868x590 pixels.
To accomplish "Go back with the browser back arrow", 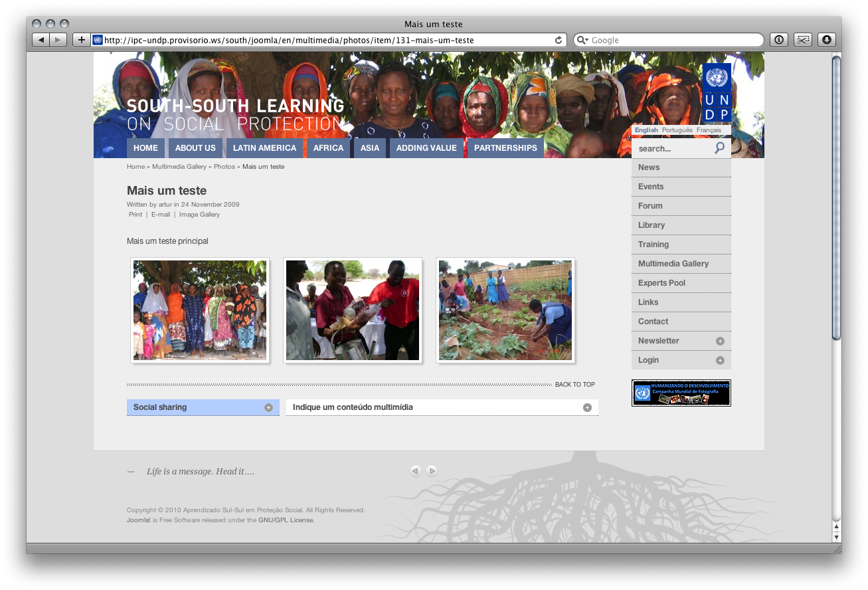I will [x=41, y=40].
